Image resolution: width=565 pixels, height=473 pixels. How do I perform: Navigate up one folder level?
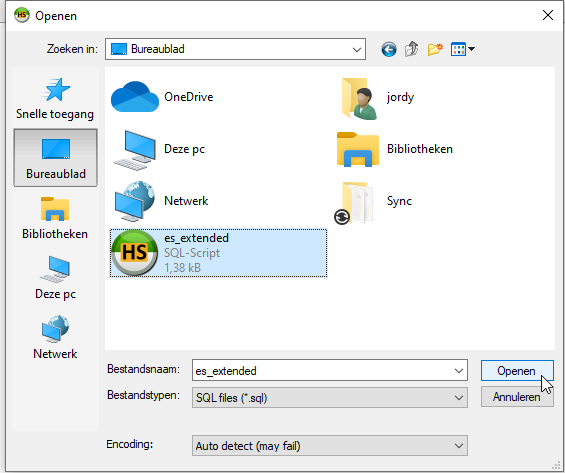412,49
